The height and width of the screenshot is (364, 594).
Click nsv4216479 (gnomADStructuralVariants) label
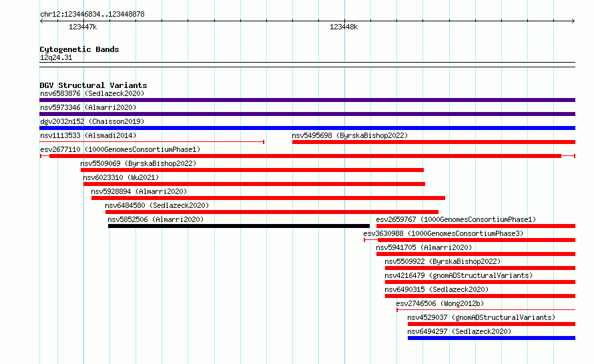tap(459, 275)
